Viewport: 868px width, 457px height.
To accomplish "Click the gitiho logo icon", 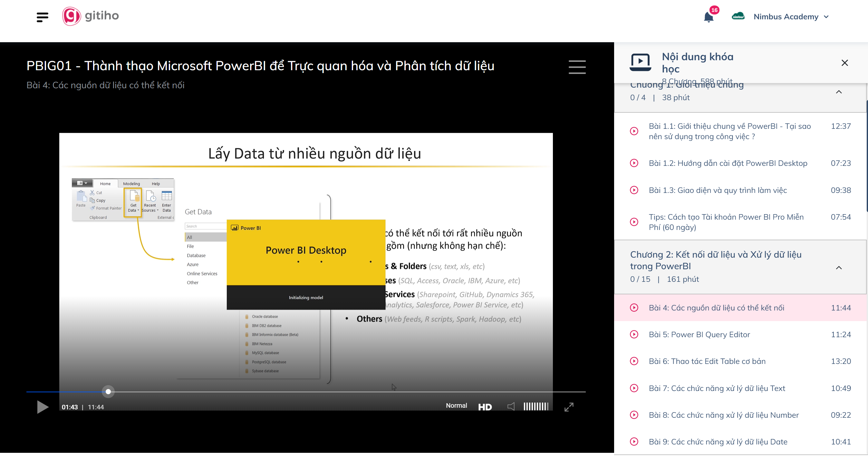I will coord(72,16).
